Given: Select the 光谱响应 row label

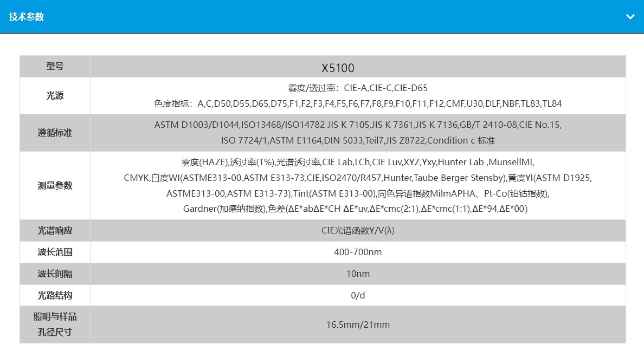Looking at the screenshot, I should (55, 230).
